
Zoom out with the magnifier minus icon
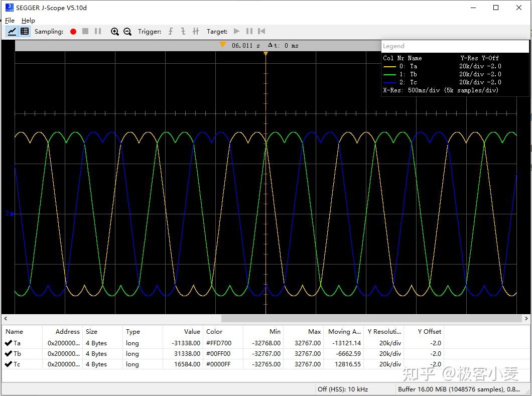(x=127, y=31)
